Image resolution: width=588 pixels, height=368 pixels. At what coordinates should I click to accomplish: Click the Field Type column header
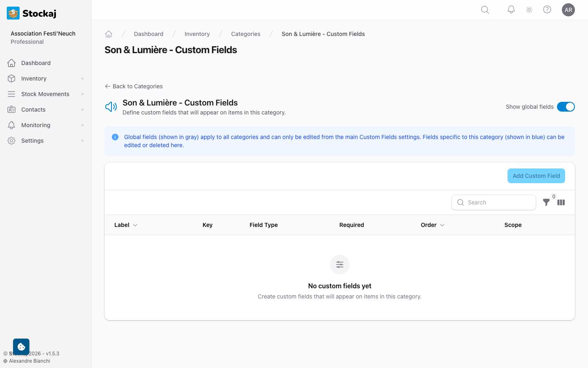point(264,225)
